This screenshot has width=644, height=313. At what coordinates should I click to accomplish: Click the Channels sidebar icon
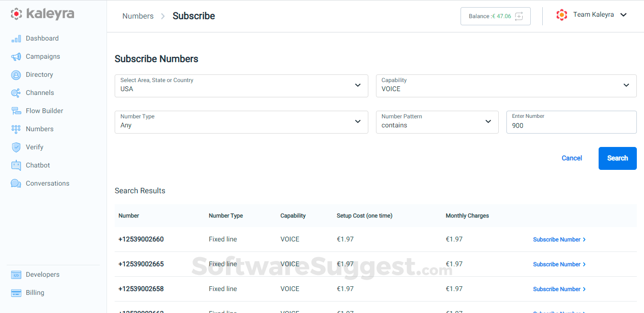click(16, 93)
